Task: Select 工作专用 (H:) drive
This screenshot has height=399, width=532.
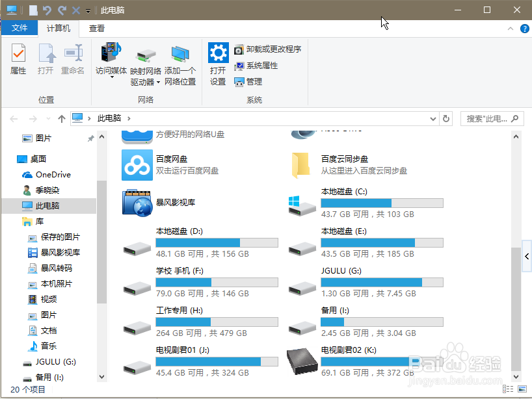Action: (200, 322)
